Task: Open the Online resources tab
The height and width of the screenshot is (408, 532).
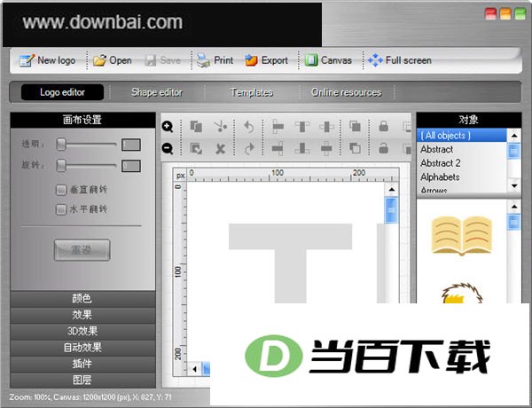Action: click(346, 92)
